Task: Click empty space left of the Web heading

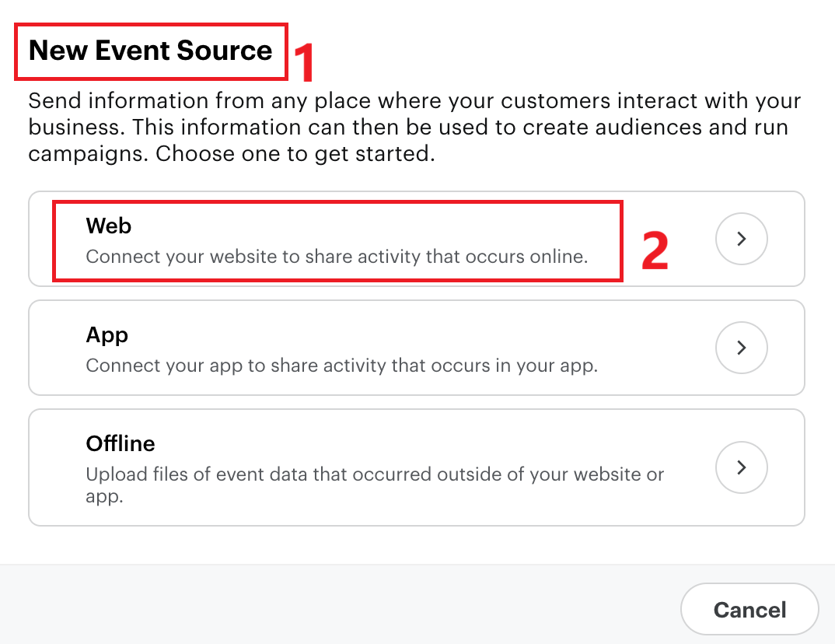Action: pos(41,240)
